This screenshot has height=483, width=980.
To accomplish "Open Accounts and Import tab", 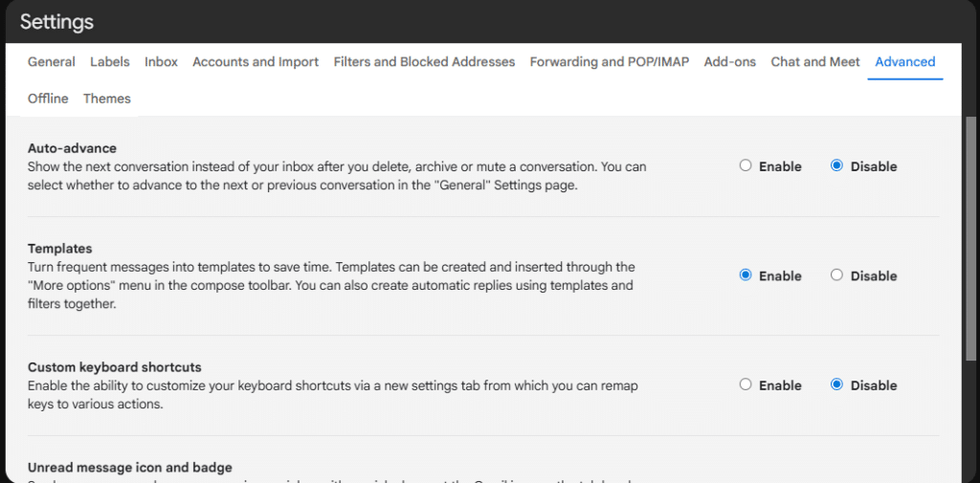I will tap(256, 62).
